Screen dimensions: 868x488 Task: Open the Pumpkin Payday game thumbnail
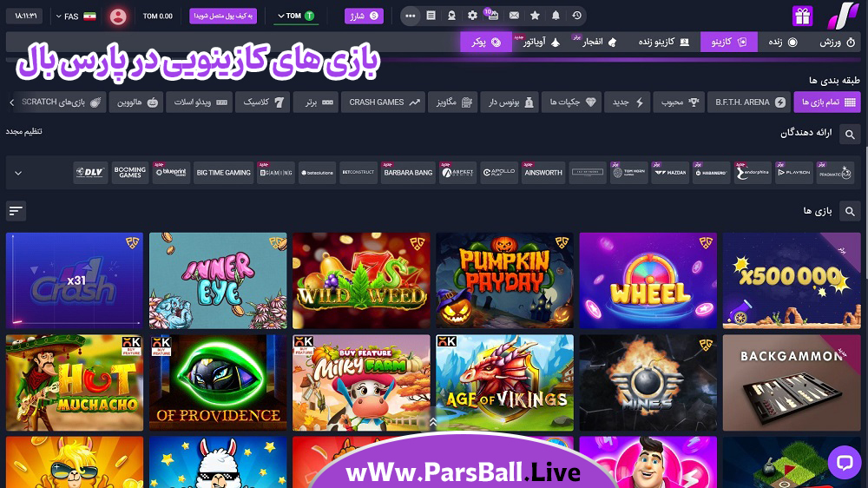[x=505, y=280]
